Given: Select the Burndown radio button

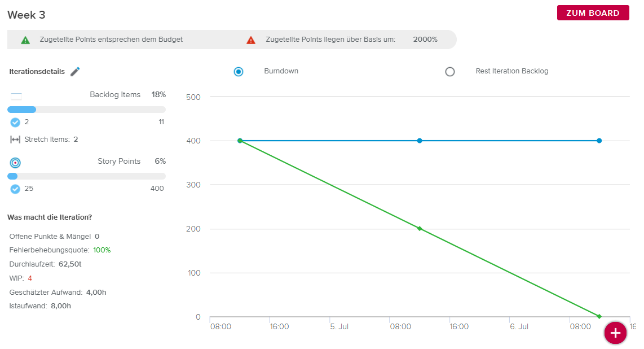Looking at the screenshot, I should 239,72.
